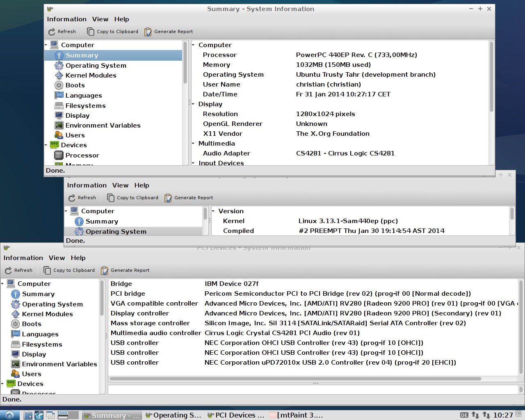Collapse the Display section in Summary details pane

(193, 104)
